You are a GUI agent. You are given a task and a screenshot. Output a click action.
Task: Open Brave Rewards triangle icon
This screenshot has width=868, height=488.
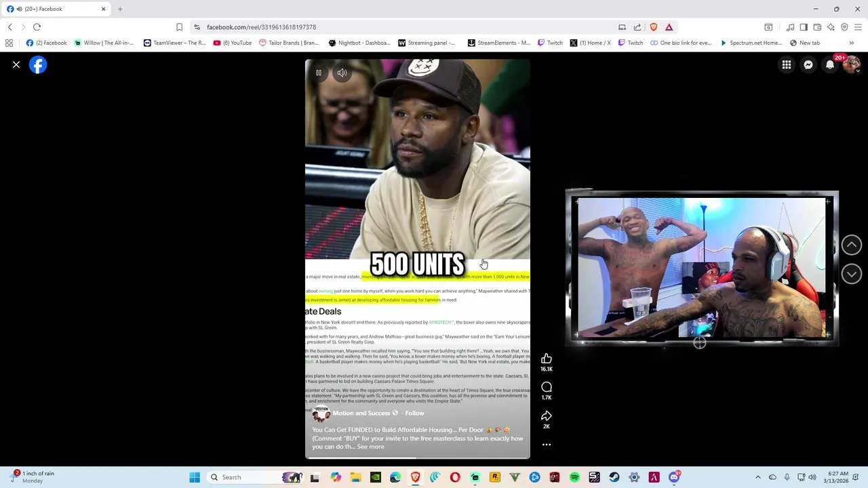coord(669,27)
